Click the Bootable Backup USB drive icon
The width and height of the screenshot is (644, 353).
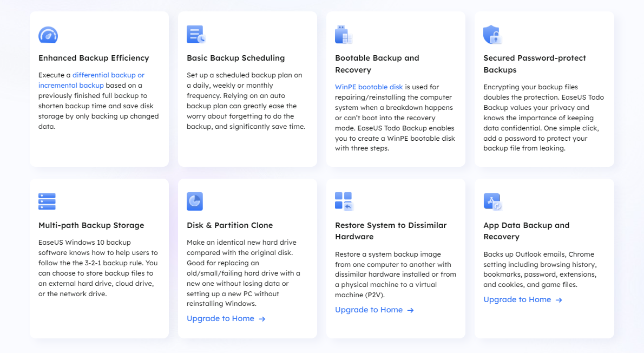pos(344,34)
